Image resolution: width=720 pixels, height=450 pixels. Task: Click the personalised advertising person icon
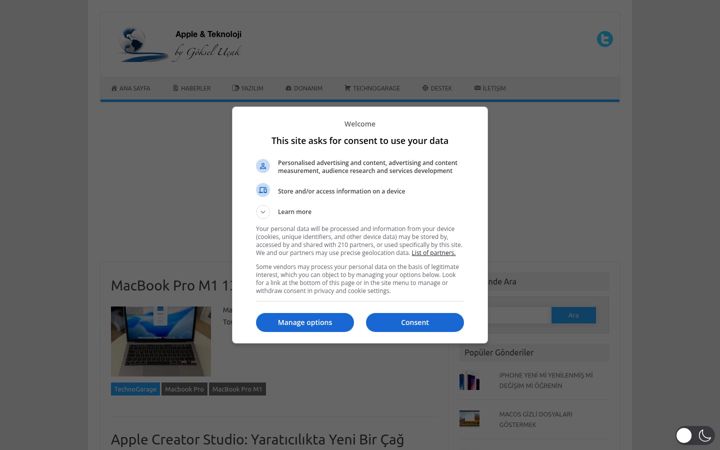263,166
